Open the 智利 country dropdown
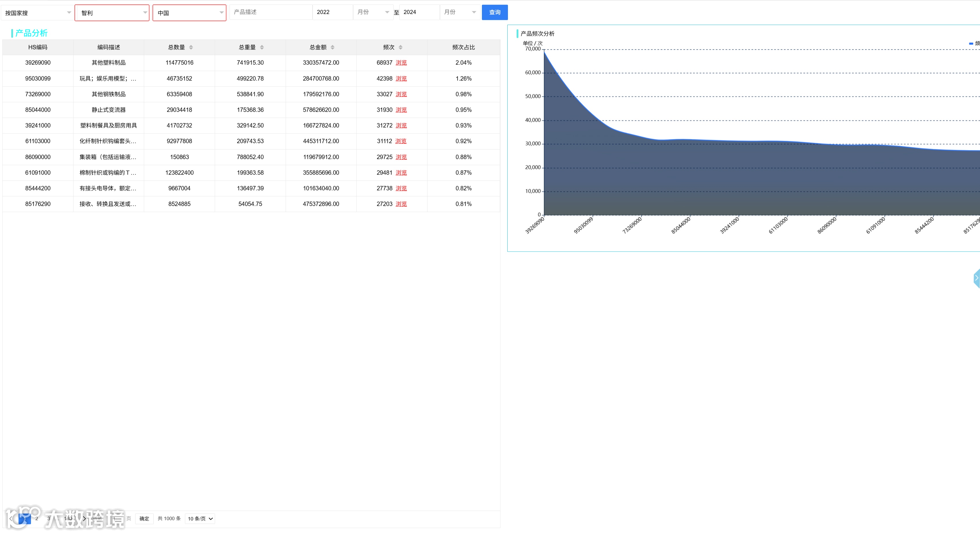 coord(112,13)
